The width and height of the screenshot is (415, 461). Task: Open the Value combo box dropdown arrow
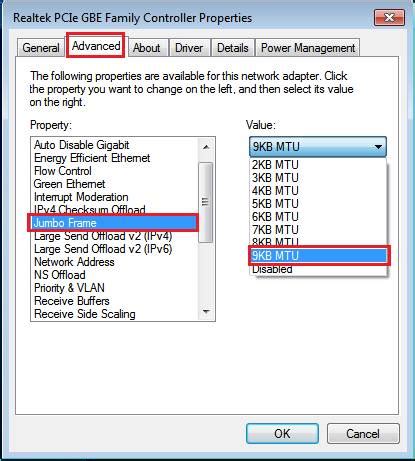(x=378, y=147)
